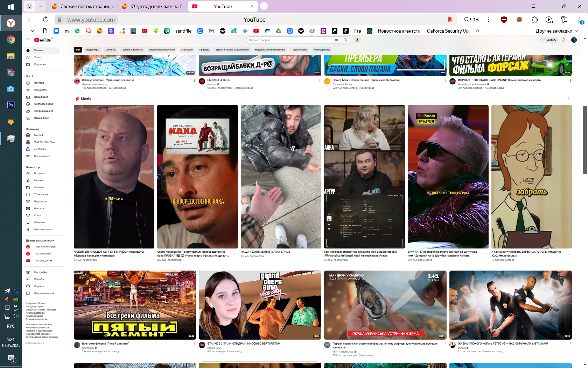
Task: Expand the Вы section in sidebar
Action: pos(29,76)
